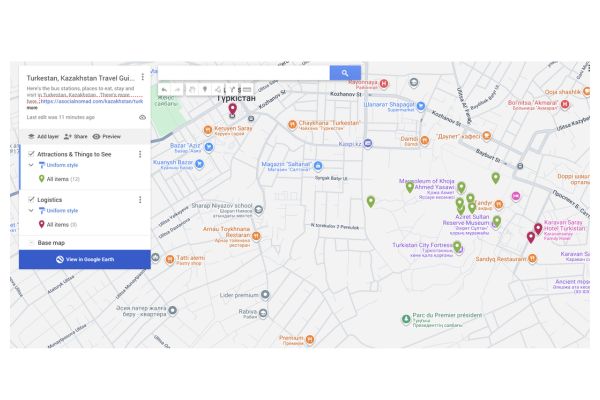Click the Dandi restaurant icon
This screenshot has height=400, width=600.
(x=424, y=140)
